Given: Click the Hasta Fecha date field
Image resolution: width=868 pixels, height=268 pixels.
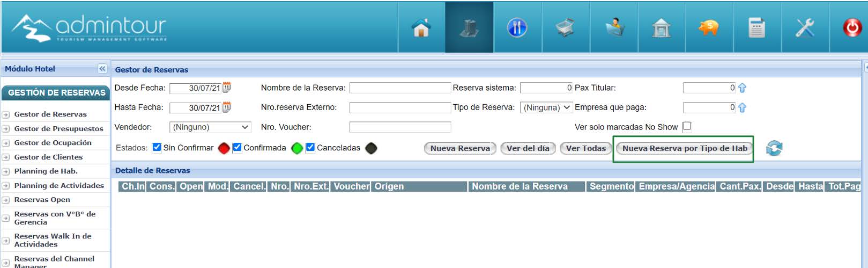Looking at the screenshot, I should (196, 108).
